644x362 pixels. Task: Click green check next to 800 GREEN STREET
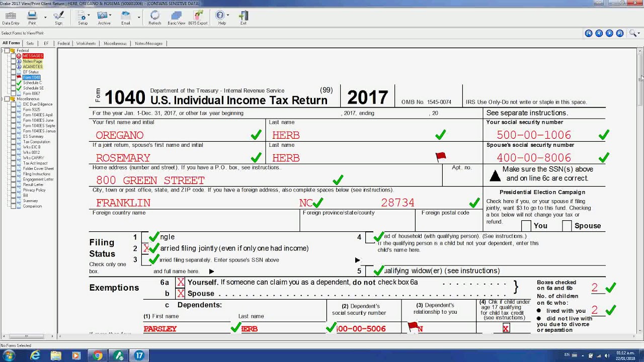coord(338,179)
